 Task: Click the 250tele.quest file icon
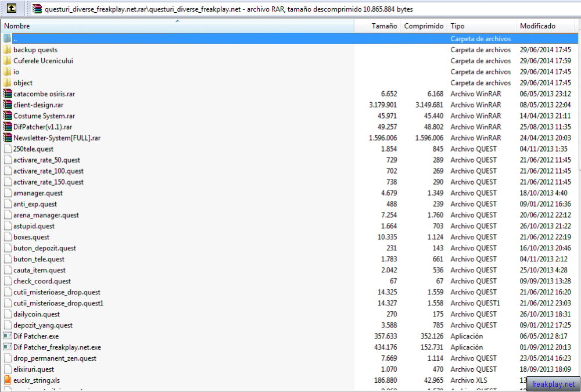[8, 149]
